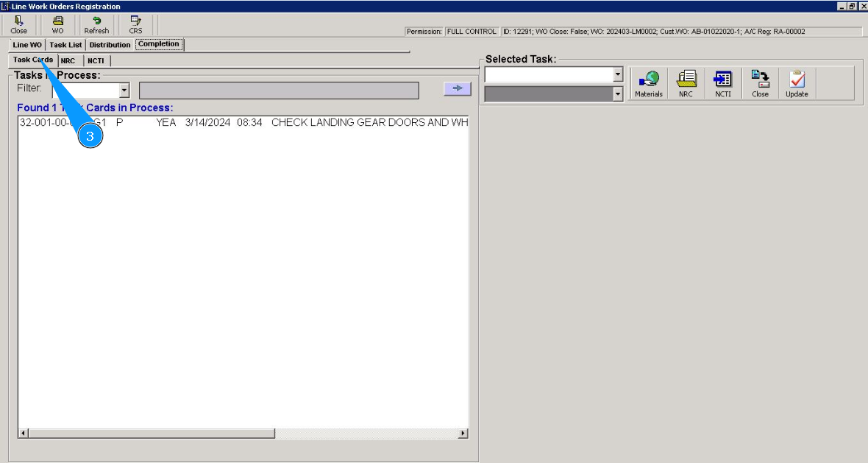Screen dimensions: 868x463
Task: Click the gray filter text field
Action: 279,91
